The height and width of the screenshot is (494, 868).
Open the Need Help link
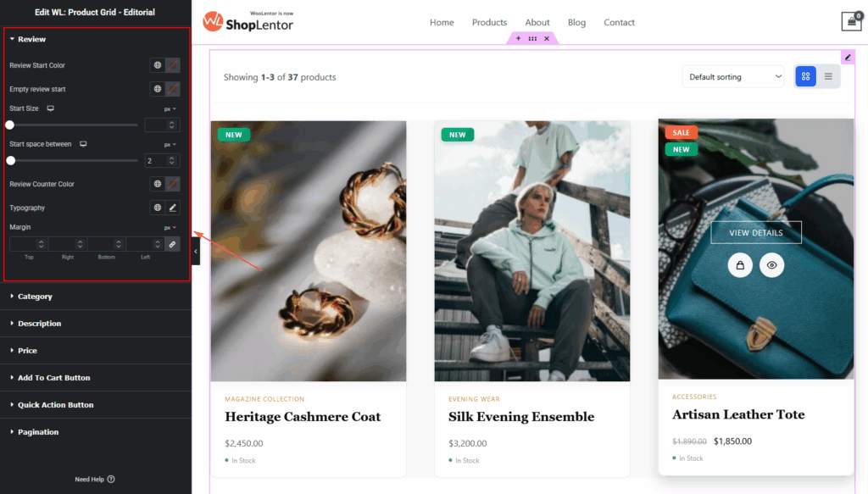[x=95, y=479]
